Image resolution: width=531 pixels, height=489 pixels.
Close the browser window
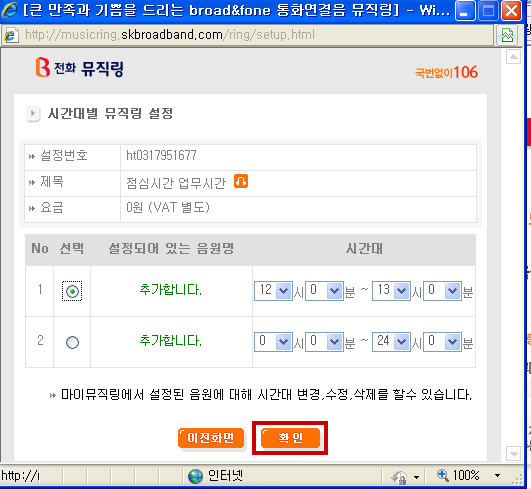[x=511, y=11]
